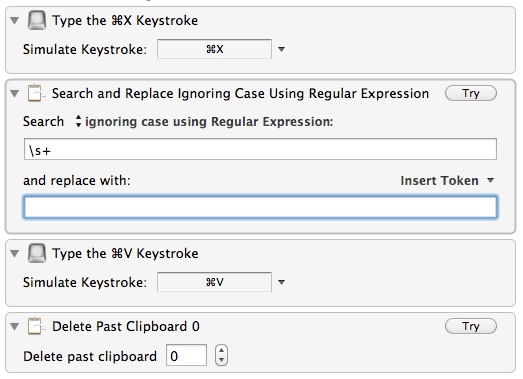Collapse the Type ⌘X Keystroke action
This screenshot has width=523, height=379.
tap(14, 21)
